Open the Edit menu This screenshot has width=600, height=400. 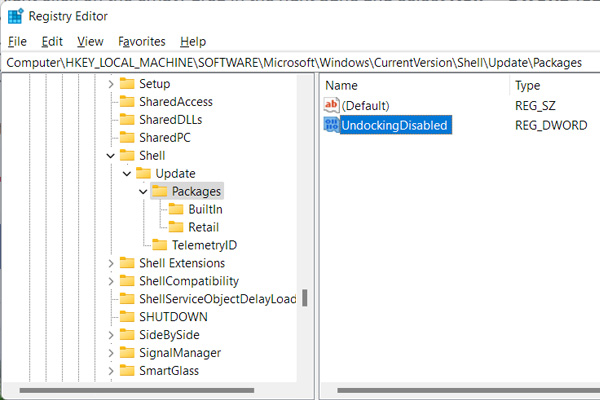tap(52, 41)
